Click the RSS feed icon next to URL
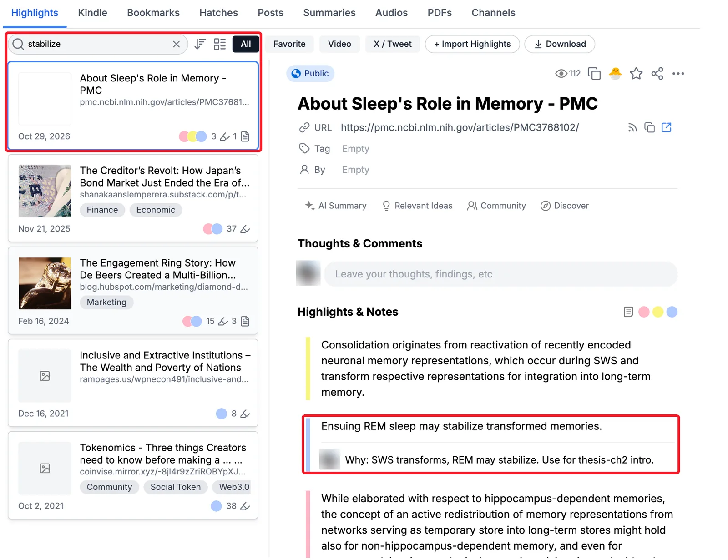This screenshot has height=560, width=728. 632,128
